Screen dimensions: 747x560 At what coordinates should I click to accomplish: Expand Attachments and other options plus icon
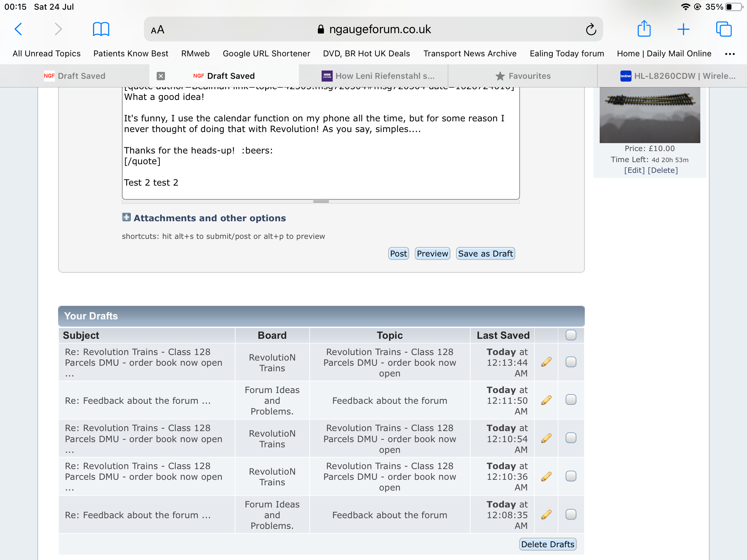(x=126, y=217)
